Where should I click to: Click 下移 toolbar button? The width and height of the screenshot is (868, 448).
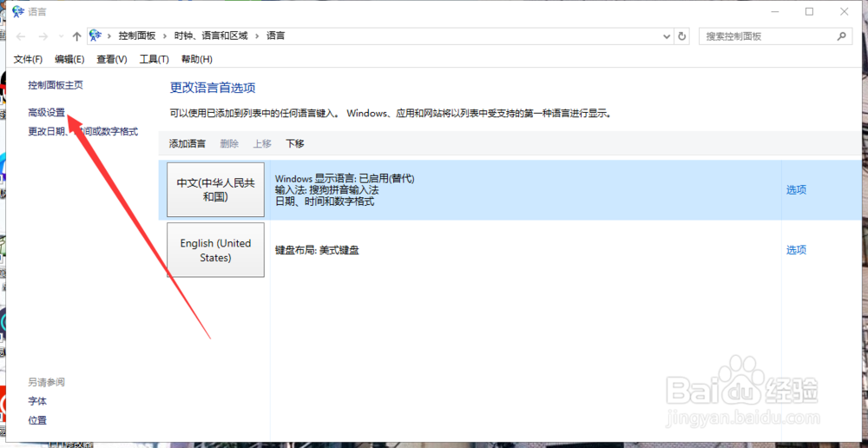[x=295, y=144]
